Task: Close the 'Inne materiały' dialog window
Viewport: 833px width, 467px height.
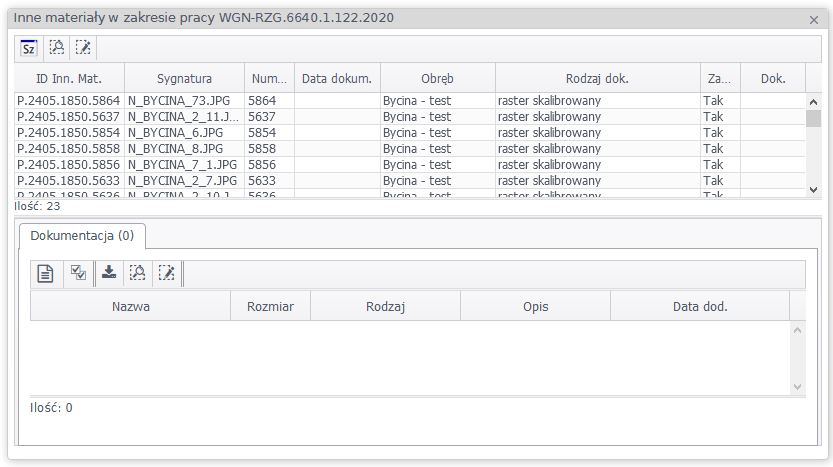Action: coord(813,19)
